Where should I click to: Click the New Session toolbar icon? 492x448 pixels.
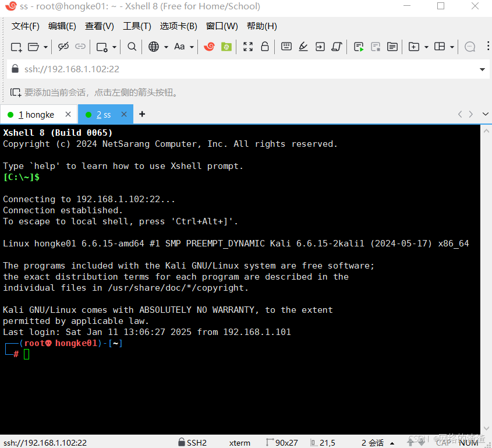[16, 47]
